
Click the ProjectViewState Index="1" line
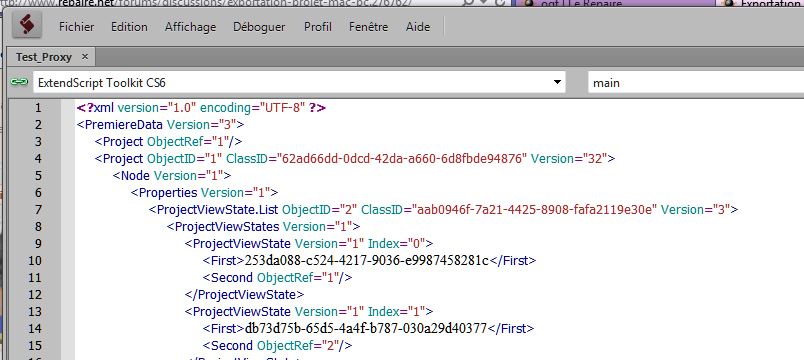[309, 311]
